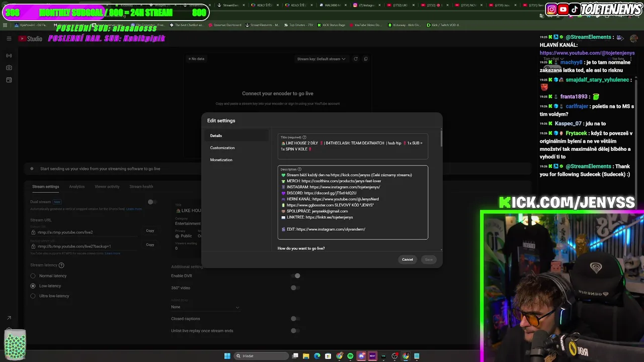Click Learn more link under Dual stream
This screenshot has height=362, width=644.
coord(134,209)
